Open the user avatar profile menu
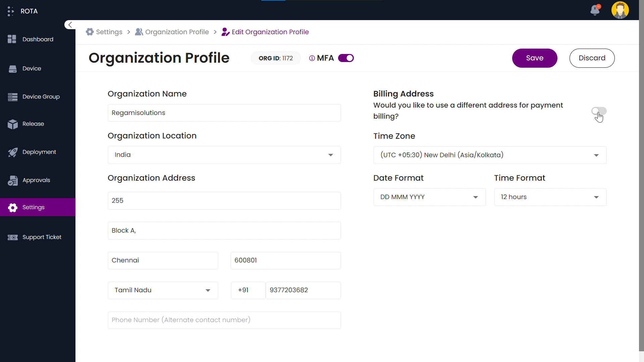This screenshot has width=644, height=362. pyautogui.click(x=620, y=10)
